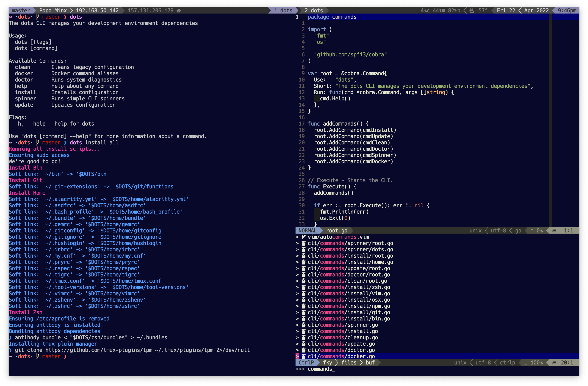Click the gopher icon for cli/commands/update/root.go

(x=303, y=268)
